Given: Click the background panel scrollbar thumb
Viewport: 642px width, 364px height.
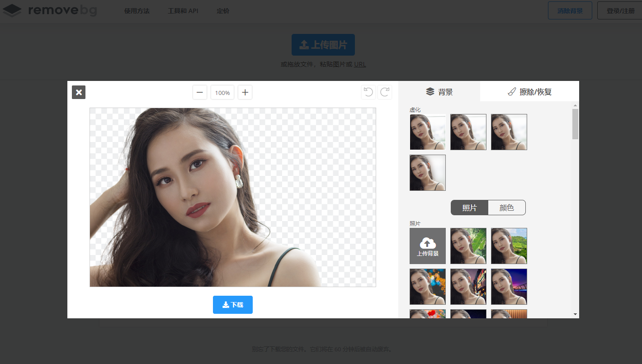Looking at the screenshot, I should point(575,124).
